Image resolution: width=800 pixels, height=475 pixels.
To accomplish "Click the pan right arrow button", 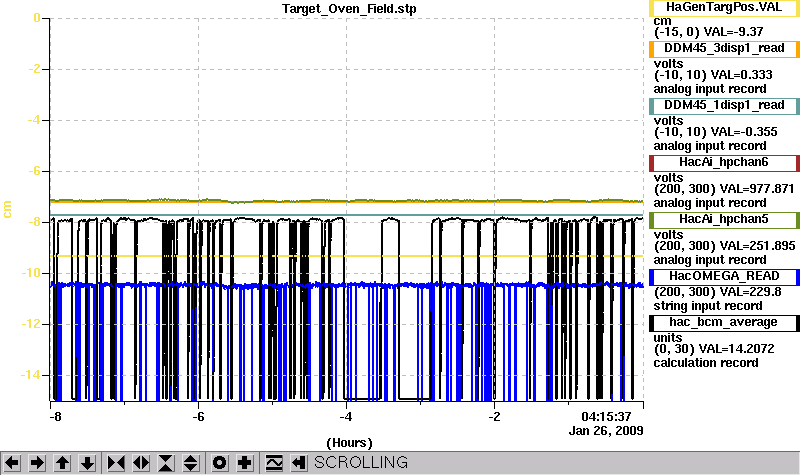I will pyautogui.click(x=37, y=463).
